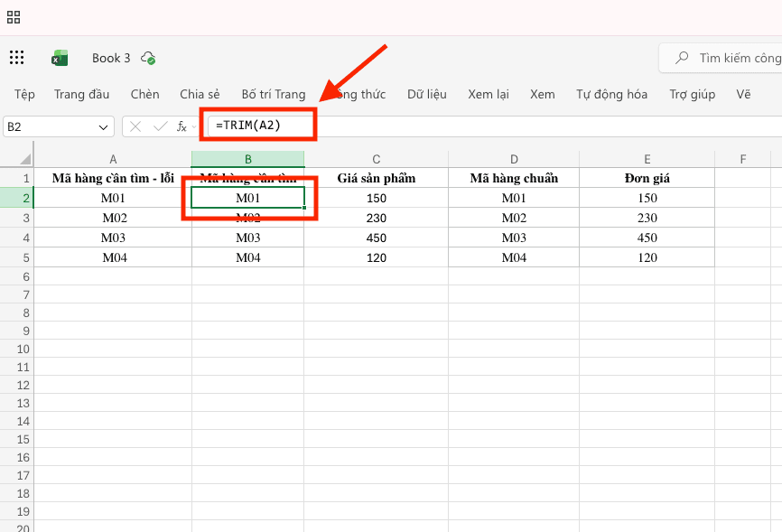782x532 pixels.
Task: Select column C header
Action: tap(377, 159)
